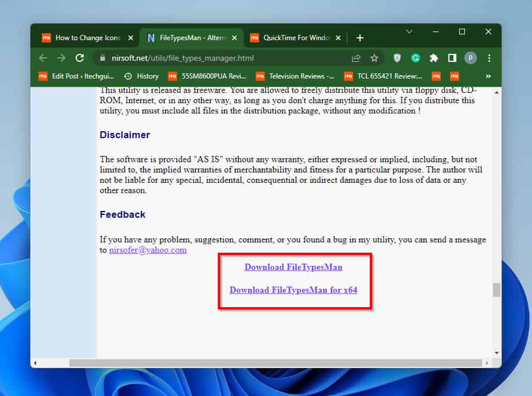Open a new tab with the plus icon
The width and height of the screenshot is (532, 396).
click(360, 38)
